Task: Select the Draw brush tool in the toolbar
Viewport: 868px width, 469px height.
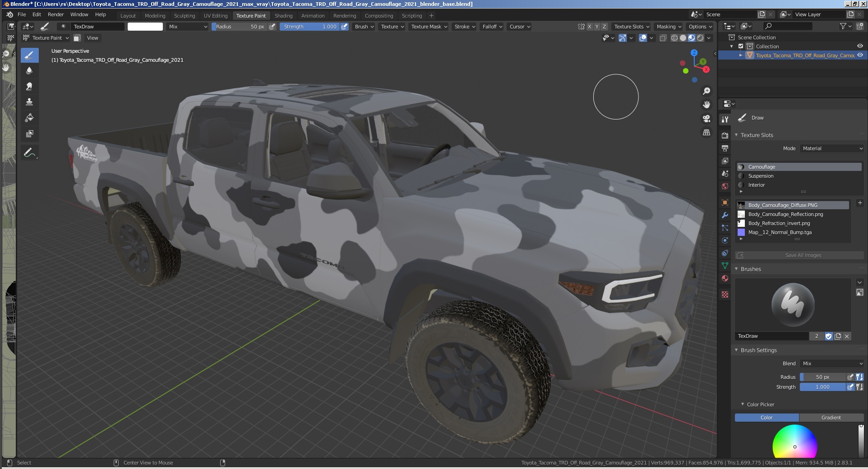Action: 29,55
